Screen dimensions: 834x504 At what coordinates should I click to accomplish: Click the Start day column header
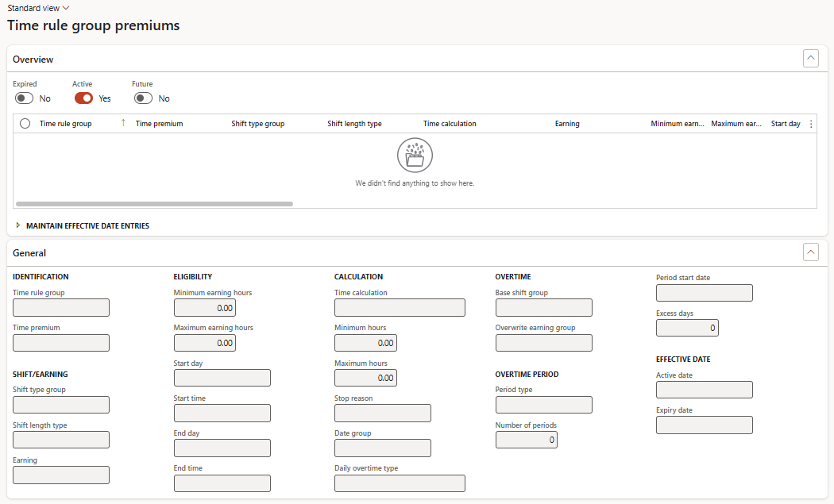point(786,123)
